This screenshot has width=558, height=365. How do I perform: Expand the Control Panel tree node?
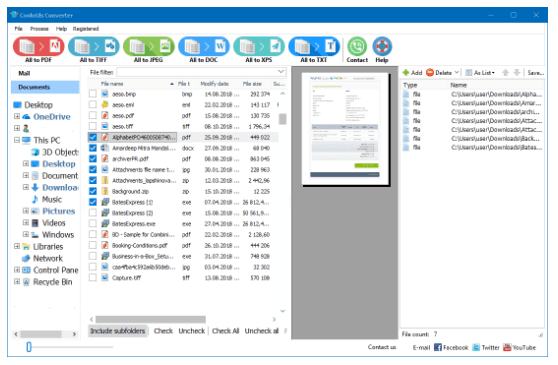[x=17, y=270]
